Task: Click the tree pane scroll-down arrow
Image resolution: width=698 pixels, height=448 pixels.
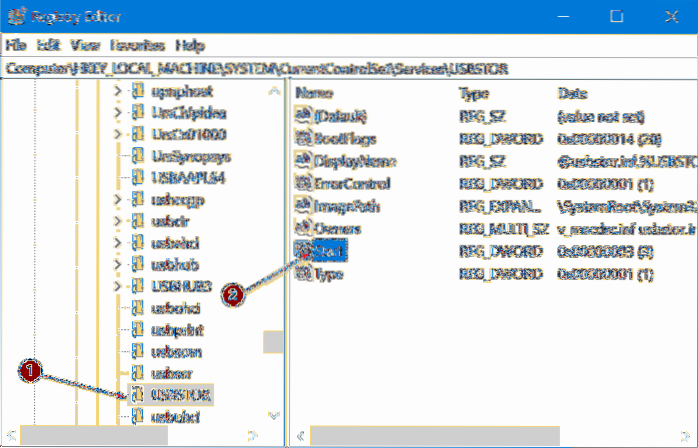Action: (x=274, y=416)
